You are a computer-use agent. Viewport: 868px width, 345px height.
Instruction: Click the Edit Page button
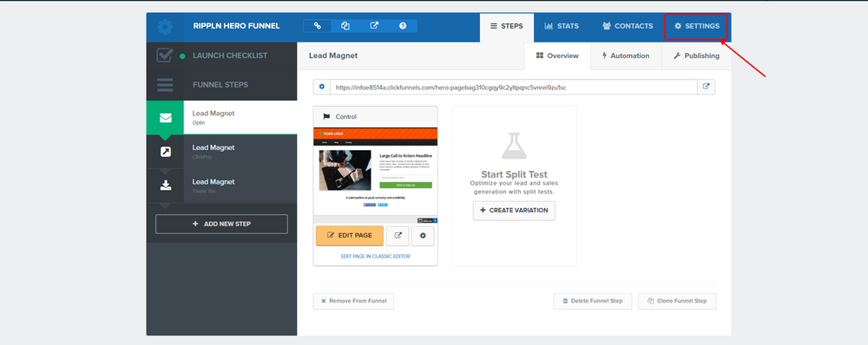pos(349,236)
